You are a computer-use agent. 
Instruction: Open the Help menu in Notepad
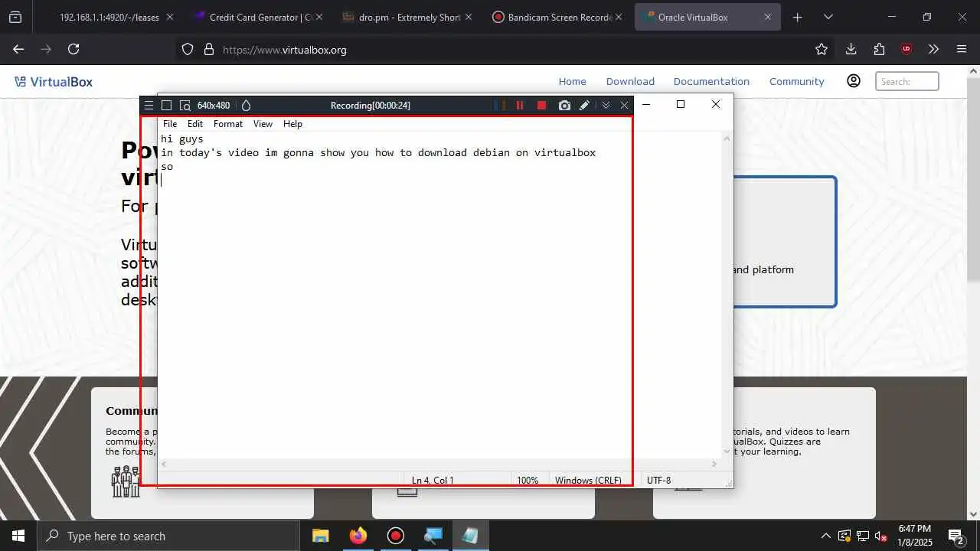click(292, 124)
